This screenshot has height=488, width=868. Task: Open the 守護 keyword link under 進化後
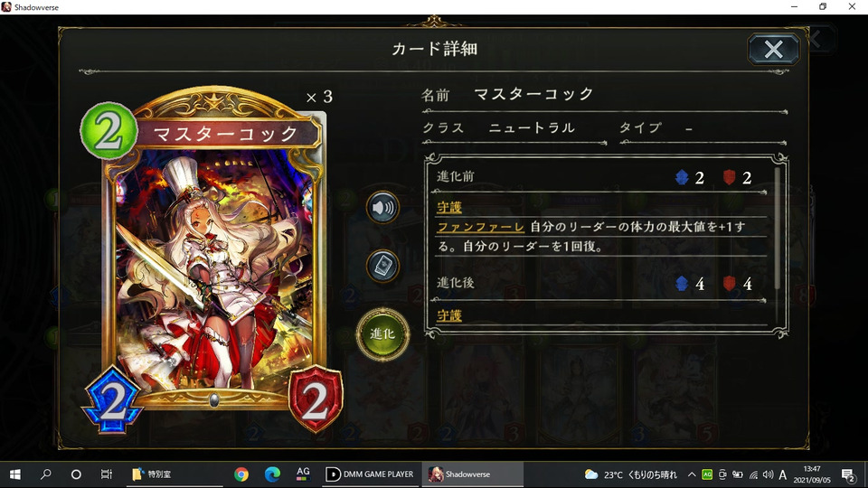coord(449,315)
